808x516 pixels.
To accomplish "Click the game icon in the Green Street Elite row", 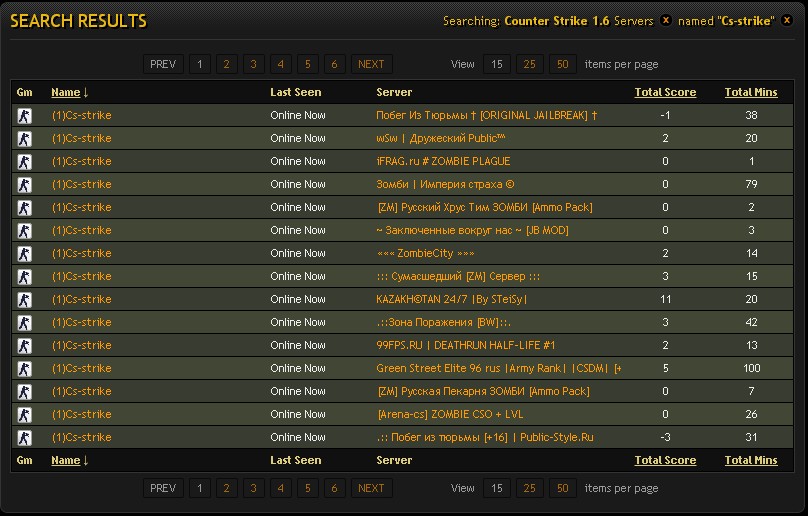I will (24, 369).
